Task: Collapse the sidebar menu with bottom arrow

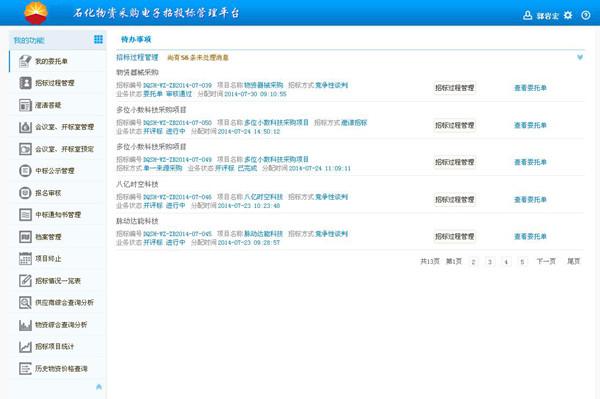Action: 99,387
